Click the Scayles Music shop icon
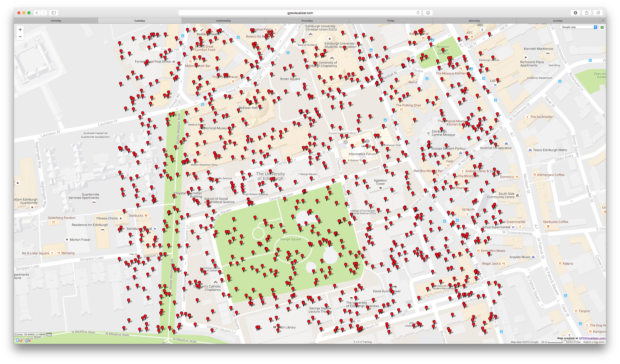The width and height of the screenshot is (620, 364). click(x=533, y=257)
